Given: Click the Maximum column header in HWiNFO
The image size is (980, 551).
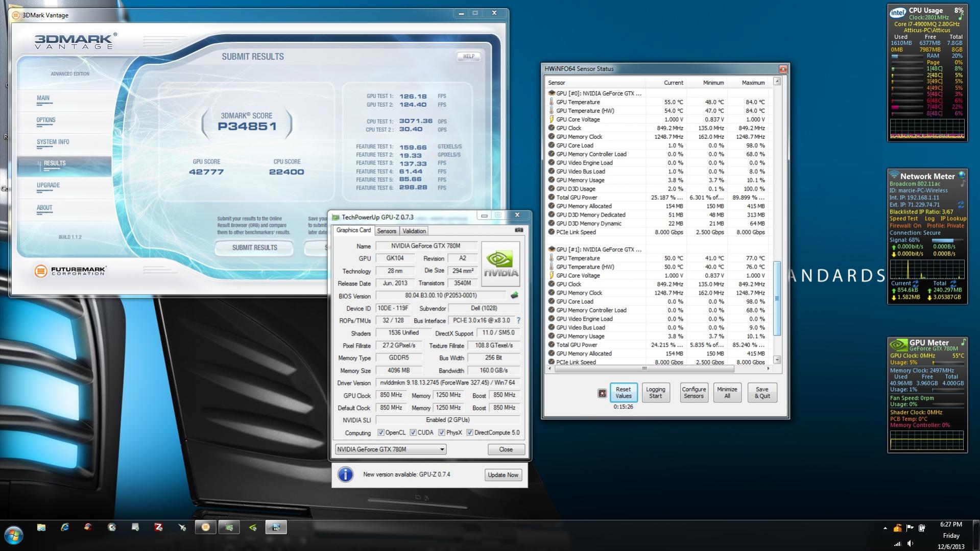Looking at the screenshot, I should (x=748, y=83).
